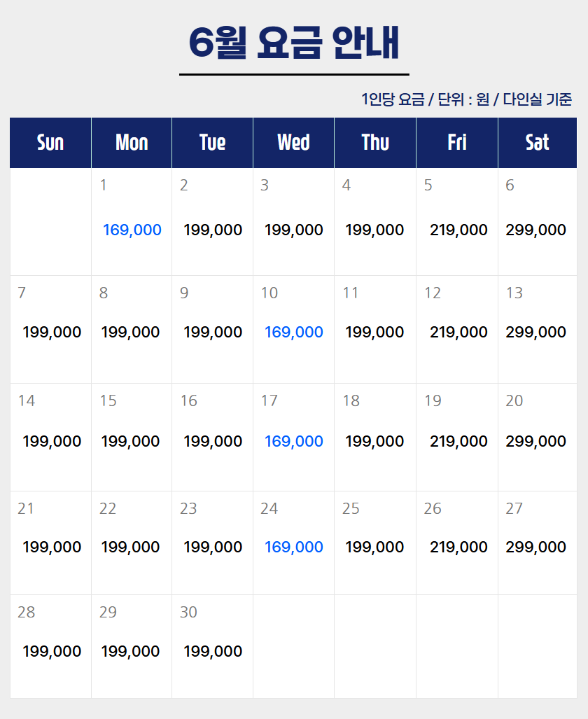Select the 199,000 price on June 15
Screen dimensions: 588x719
tap(130, 441)
